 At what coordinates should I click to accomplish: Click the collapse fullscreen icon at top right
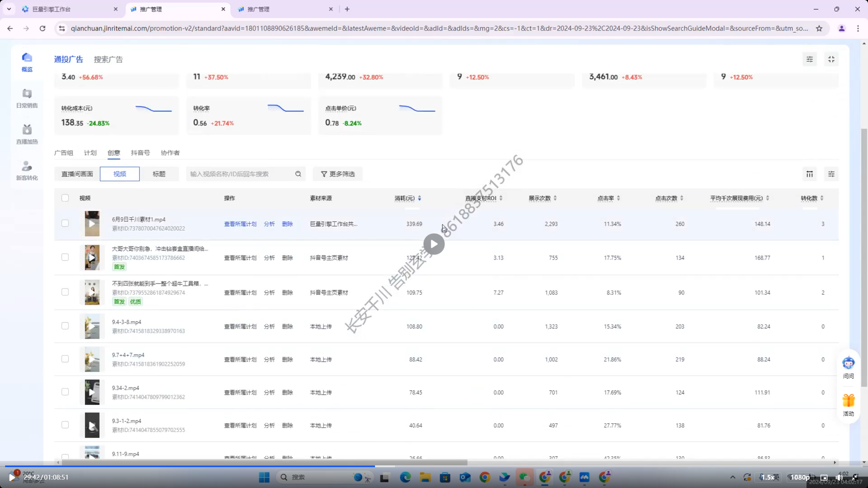coord(831,59)
